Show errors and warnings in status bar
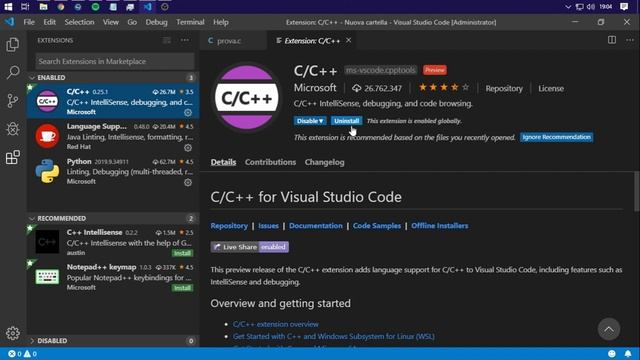The image size is (640, 360). coord(22,353)
